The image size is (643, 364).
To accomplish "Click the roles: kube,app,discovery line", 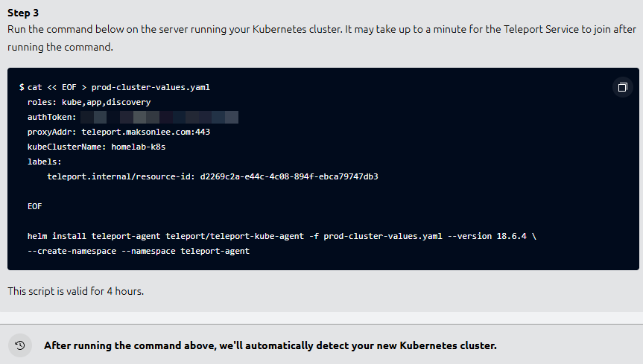I will tap(89, 102).
